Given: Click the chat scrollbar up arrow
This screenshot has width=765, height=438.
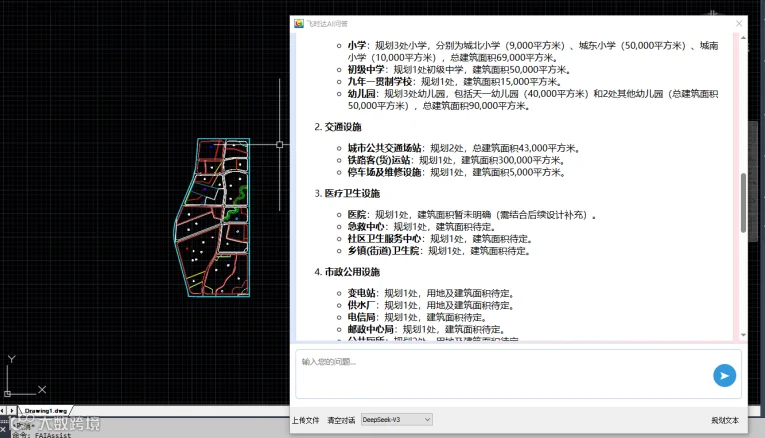Looking at the screenshot, I should pos(743,38).
